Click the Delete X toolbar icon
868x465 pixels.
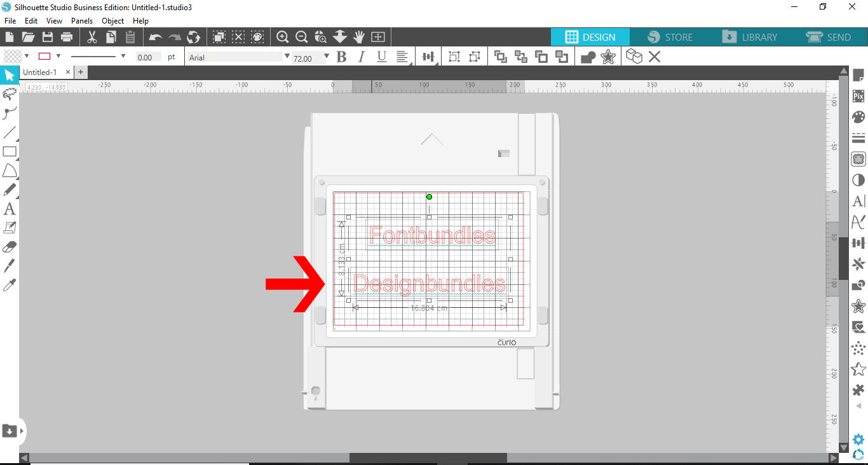click(654, 57)
